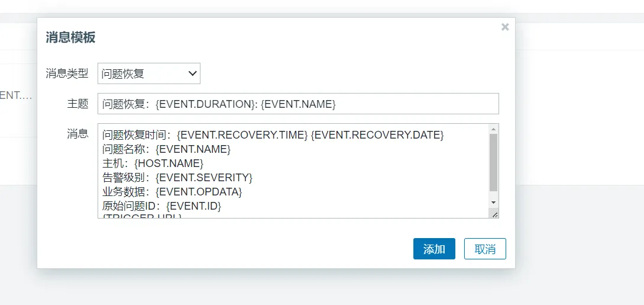Click the 问题名称：{EVENT.NAME} line in message

coord(166,149)
